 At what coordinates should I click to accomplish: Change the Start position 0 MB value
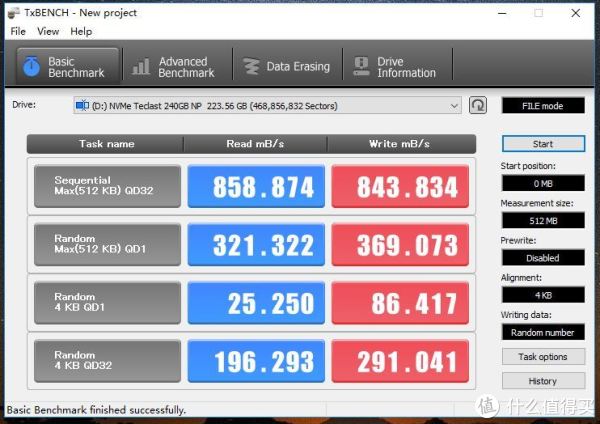pyautogui.click(x=543, y=183)
